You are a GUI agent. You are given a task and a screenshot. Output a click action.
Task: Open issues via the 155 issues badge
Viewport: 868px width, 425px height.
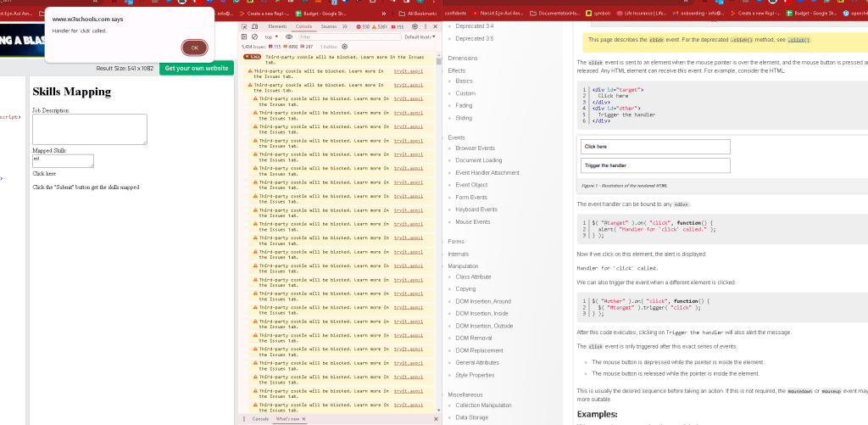[x=398, y=26]
